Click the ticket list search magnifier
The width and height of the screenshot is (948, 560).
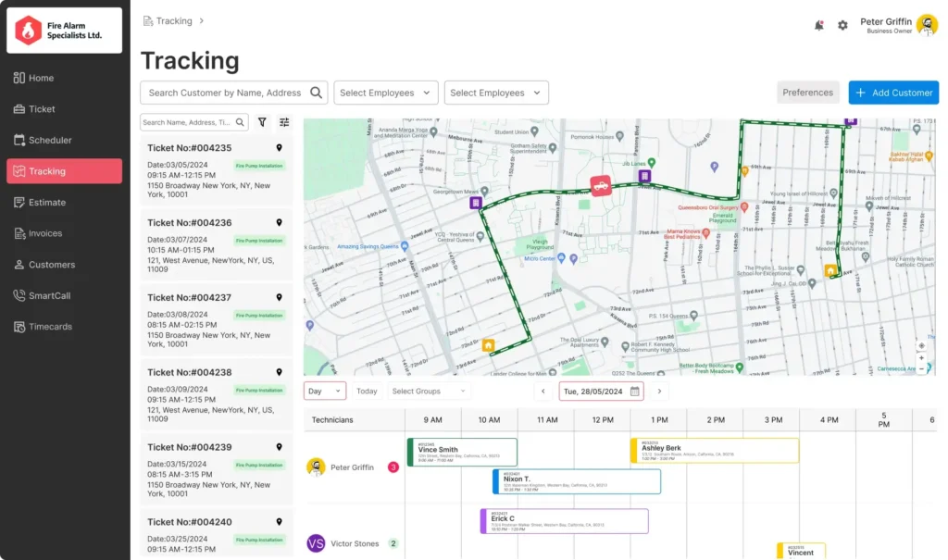tap(240, 122)
